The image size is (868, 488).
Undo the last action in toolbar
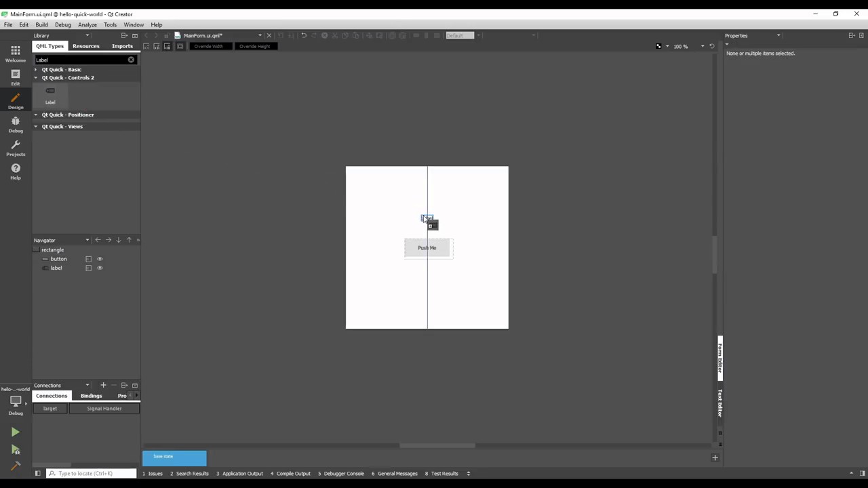click(x=303, y=35)
